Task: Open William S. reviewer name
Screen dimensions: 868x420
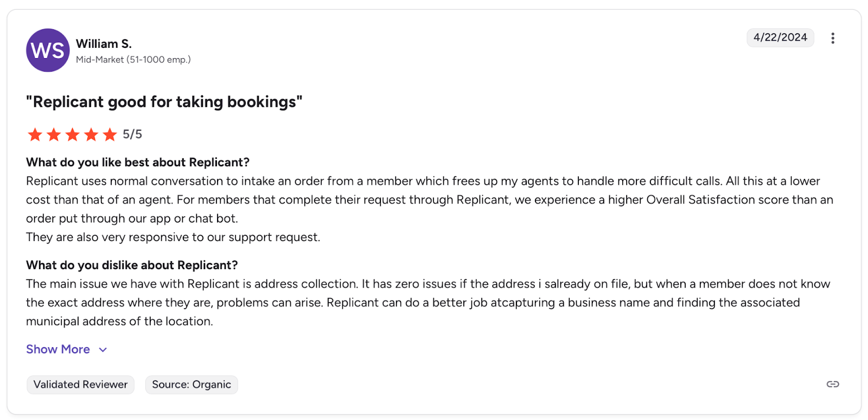Action: [104, 44]
